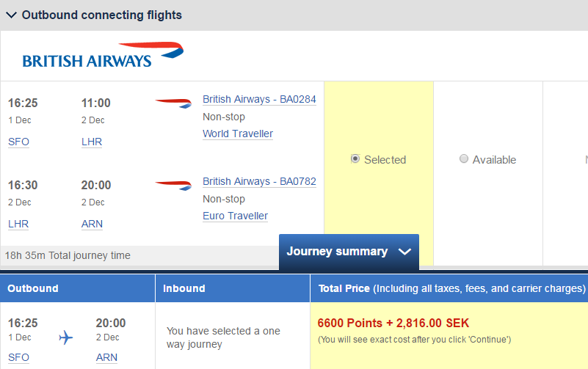Click the British Airways logo banner
This screenshot has width=588, height=369.
[x=103, y=55]
